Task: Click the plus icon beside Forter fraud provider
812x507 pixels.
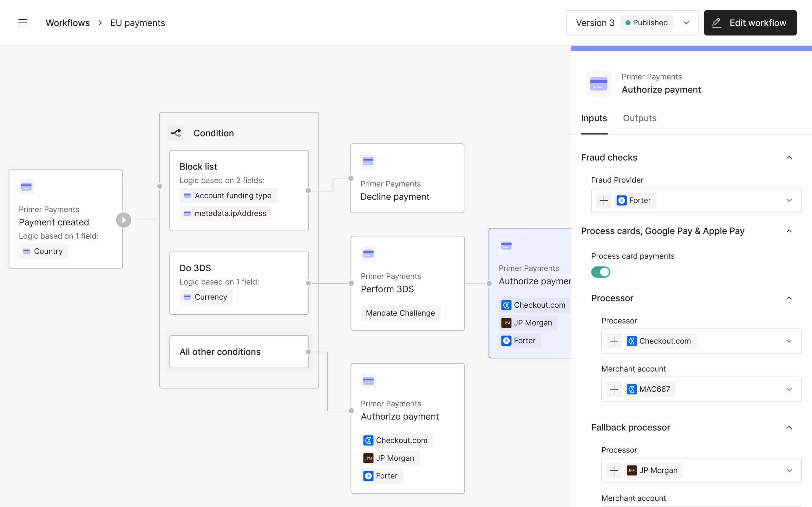Action: 604,201
